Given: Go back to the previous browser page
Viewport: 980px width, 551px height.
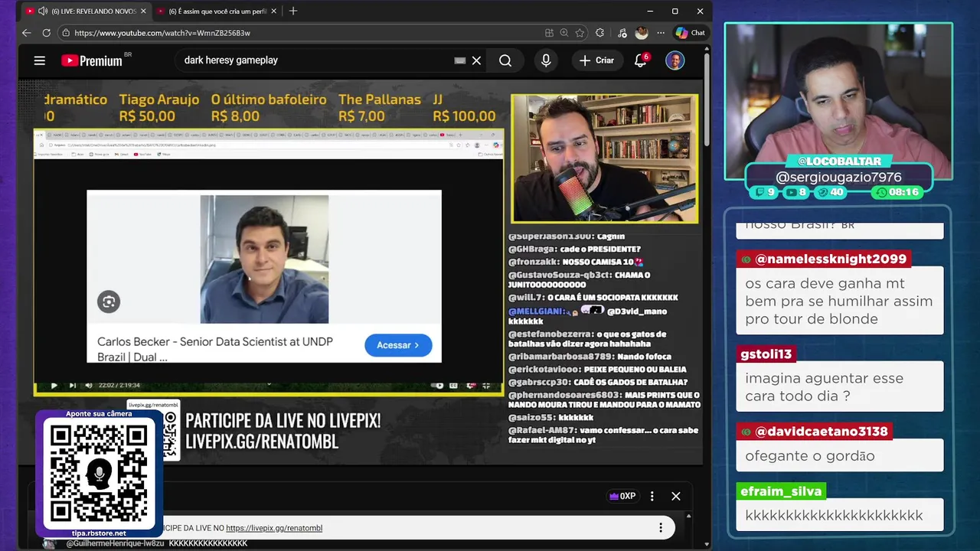Looking at the screenshot, I should (27, 33).
